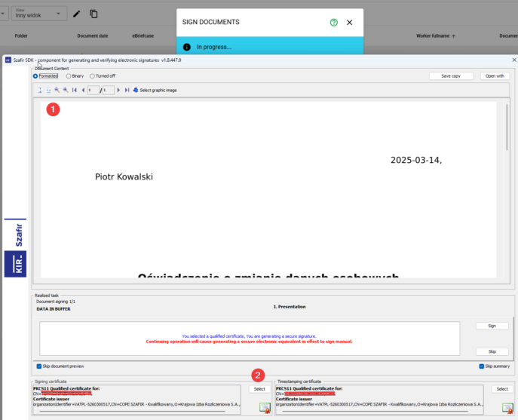
Task: Click the Open with button
Action: pyautogui.click(x=495, y=76)
